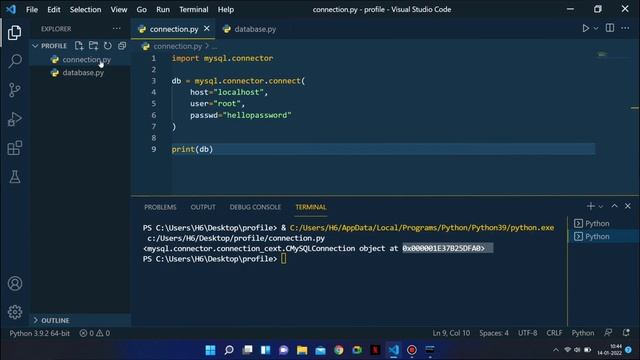Open the Search view in activity bar
The image size is (640, 360).
(15, 61)
